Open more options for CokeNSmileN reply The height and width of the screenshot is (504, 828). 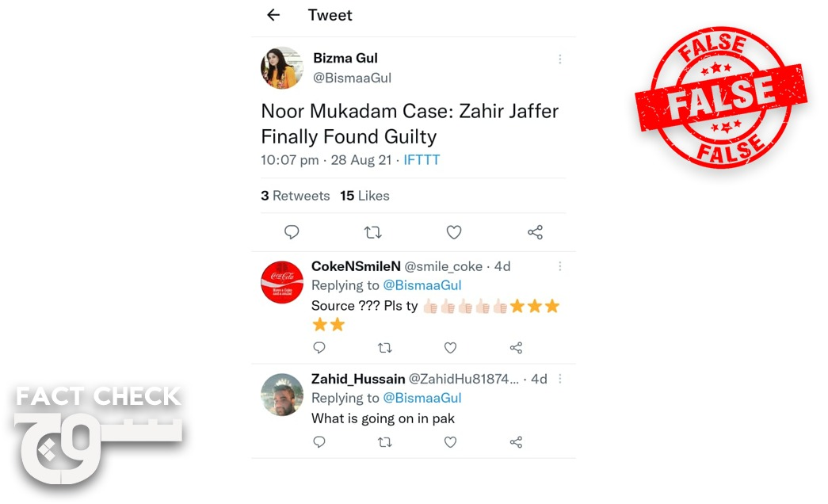coord(559,266)
